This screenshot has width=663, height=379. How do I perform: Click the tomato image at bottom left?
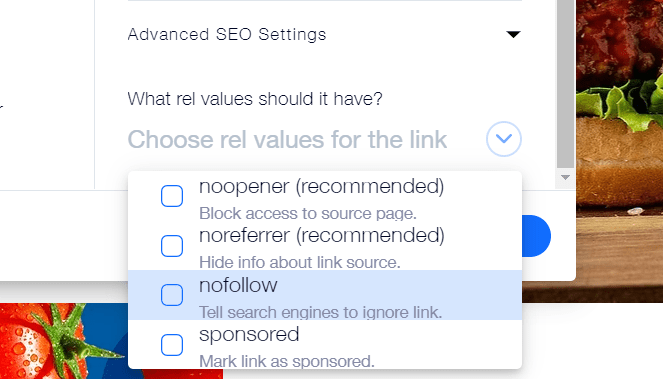[63, 341]
